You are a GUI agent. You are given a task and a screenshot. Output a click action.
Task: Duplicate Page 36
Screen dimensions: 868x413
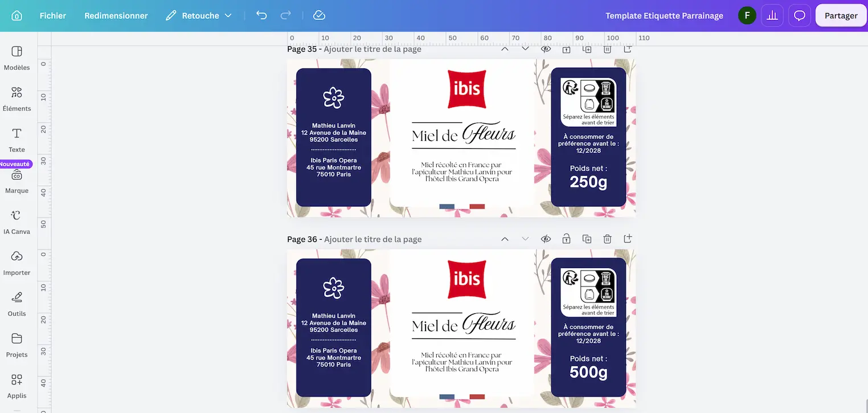pos(587,239)
